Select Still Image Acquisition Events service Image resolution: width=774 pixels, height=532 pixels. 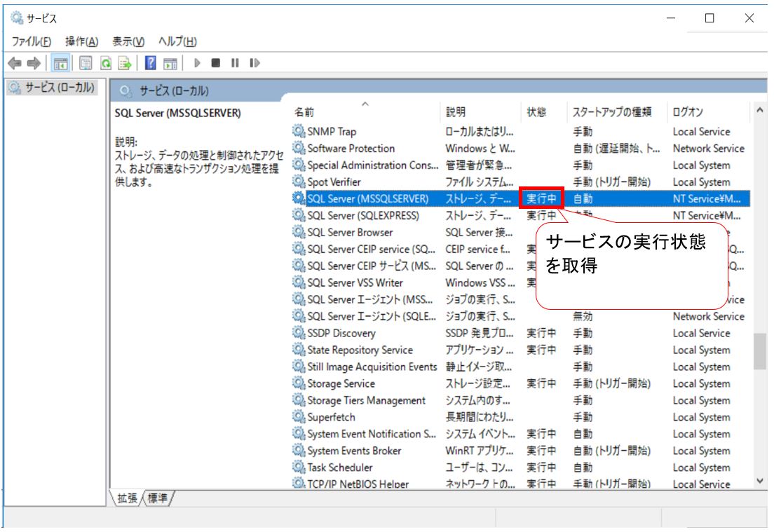click(521, 367)
